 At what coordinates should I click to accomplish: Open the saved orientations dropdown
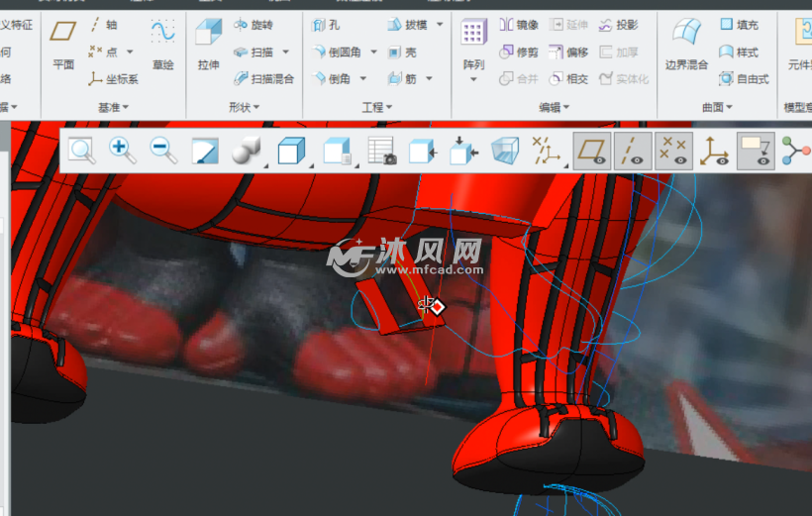(x=340, y=152)
